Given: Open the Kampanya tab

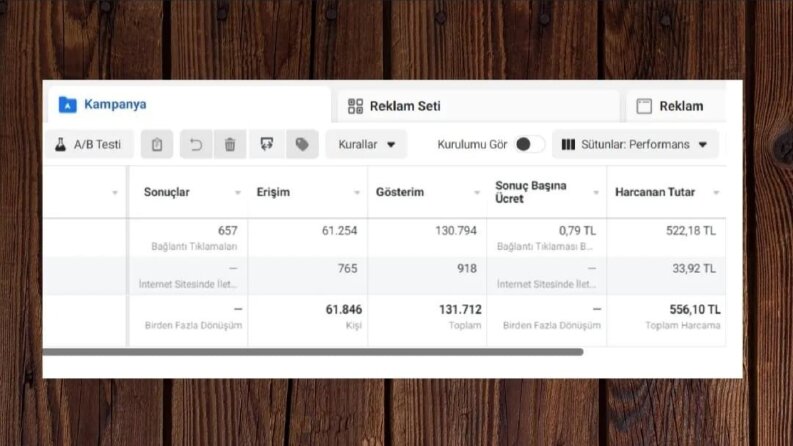Looking at the screenshot, I should tap(189, 105).
